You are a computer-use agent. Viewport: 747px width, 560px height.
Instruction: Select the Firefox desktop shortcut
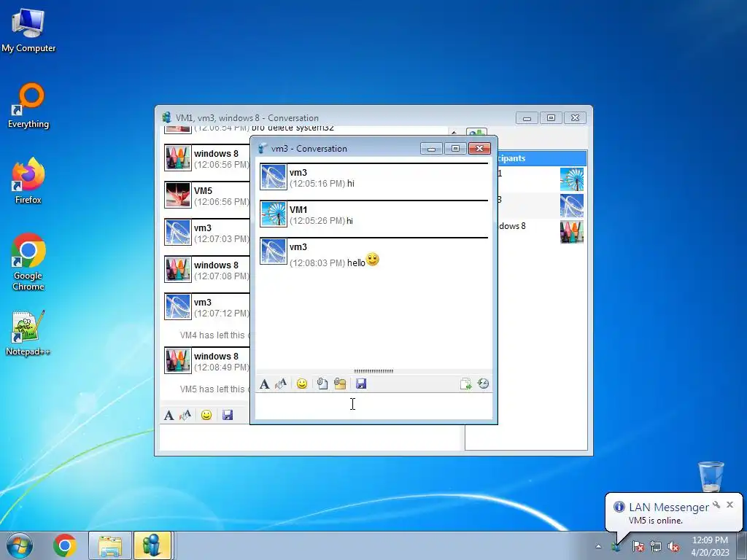pyautogui.click(x=28, y=181)
